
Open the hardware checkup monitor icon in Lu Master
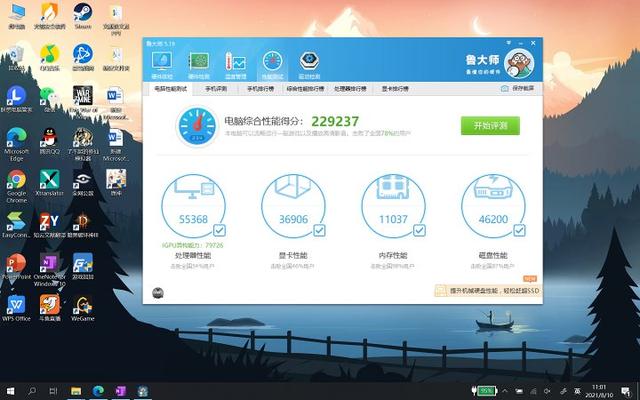162,64
